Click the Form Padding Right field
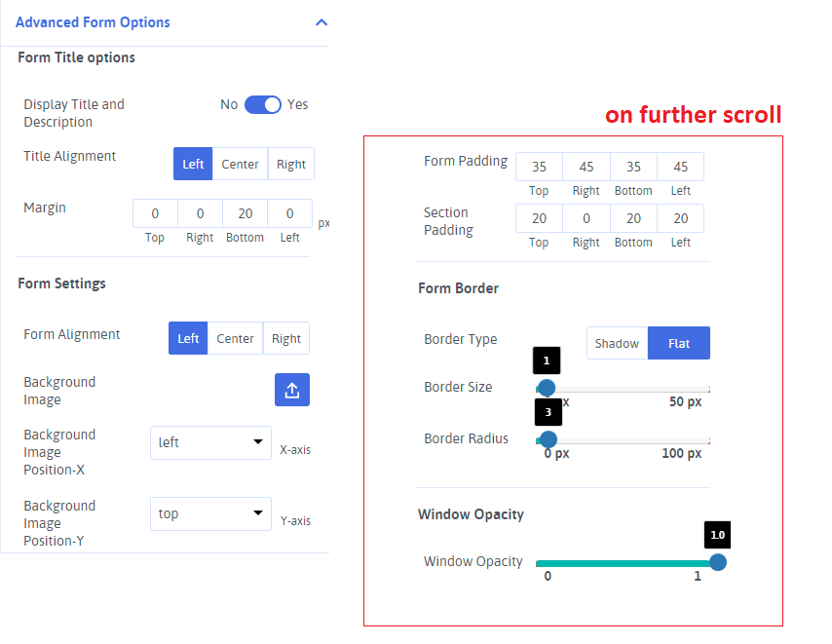832x644 pixels. [586, 167]
